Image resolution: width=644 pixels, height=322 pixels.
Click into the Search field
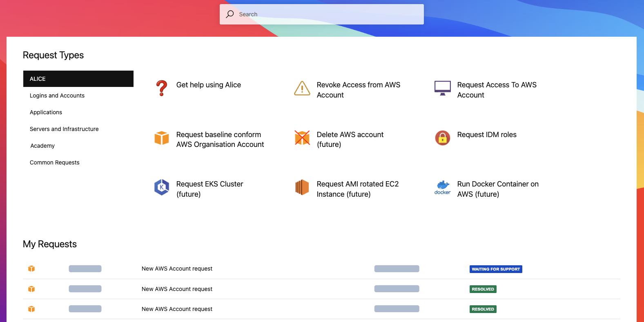(322, 14)
